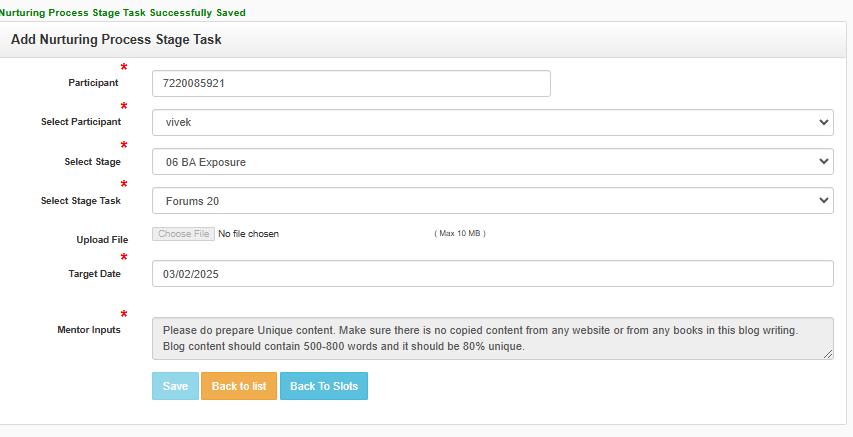This screenshot has height=437, width=853.
Task: Click the Select Participant dropdown arrow
Action: coord(824,122)
